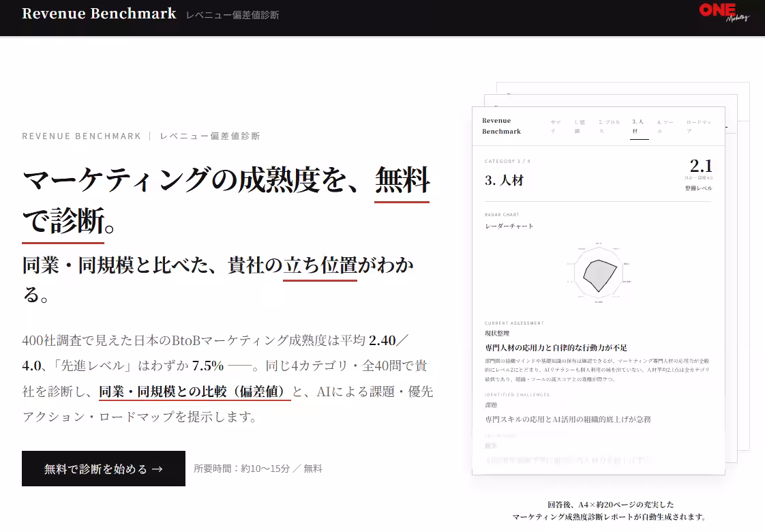The width and height of the screenshot is (765, 532).
Task: Click the caption about A4×約20ページ report
Action: [x=610, y=511]
